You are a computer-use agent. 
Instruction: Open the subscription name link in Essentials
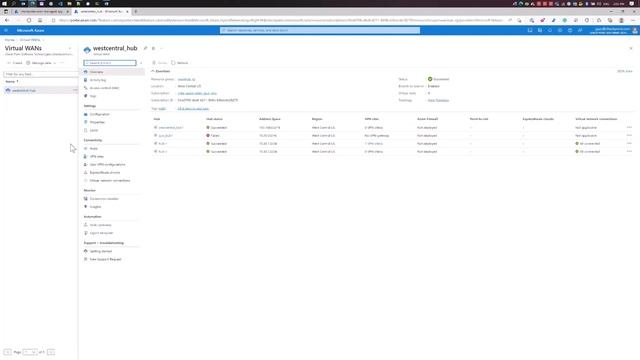pyautogui.click(x=197, y=93)
